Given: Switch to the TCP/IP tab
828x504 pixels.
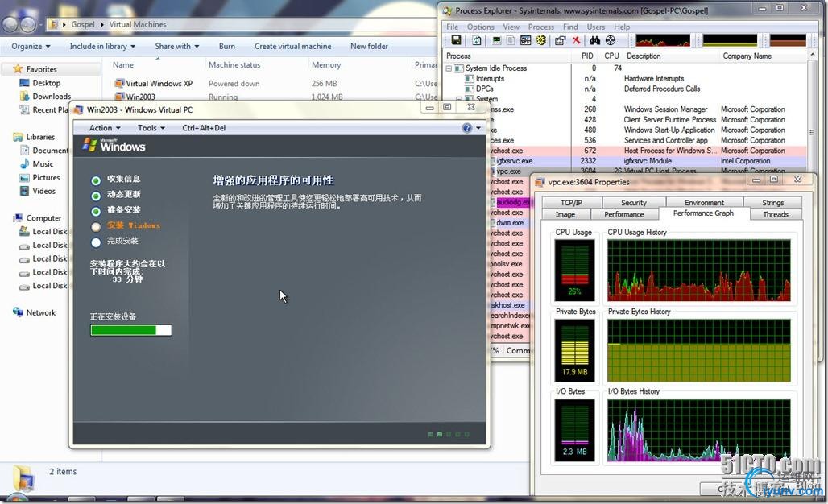Looking at the screenshot, I should pyautogui.click(x=571, y=203).
